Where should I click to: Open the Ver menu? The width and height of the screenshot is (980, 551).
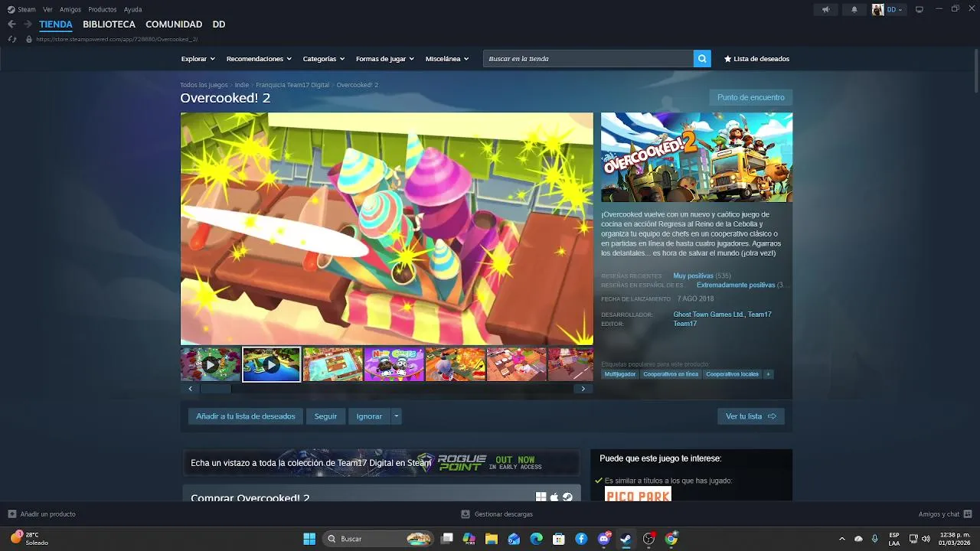48,9
